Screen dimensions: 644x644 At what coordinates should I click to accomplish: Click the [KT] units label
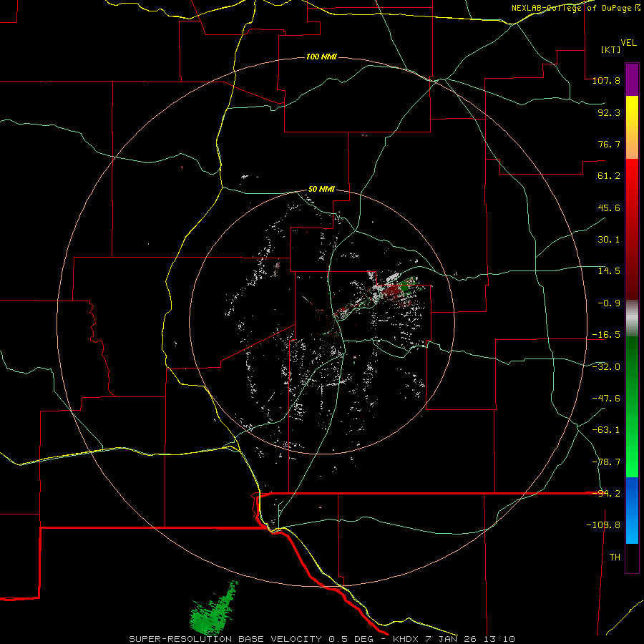point(611,49)
